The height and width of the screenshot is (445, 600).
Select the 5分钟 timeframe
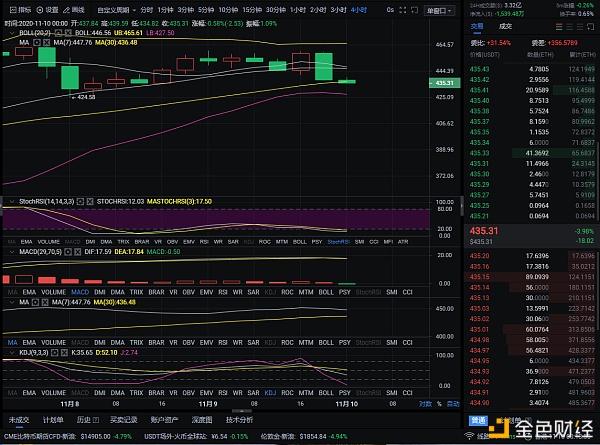206,10
